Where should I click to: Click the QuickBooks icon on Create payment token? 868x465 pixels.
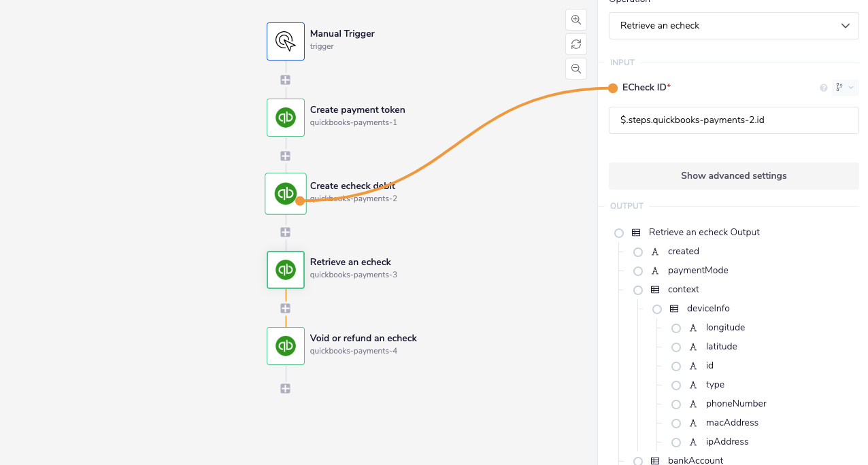pyautogui.click(x=285, y=117)
